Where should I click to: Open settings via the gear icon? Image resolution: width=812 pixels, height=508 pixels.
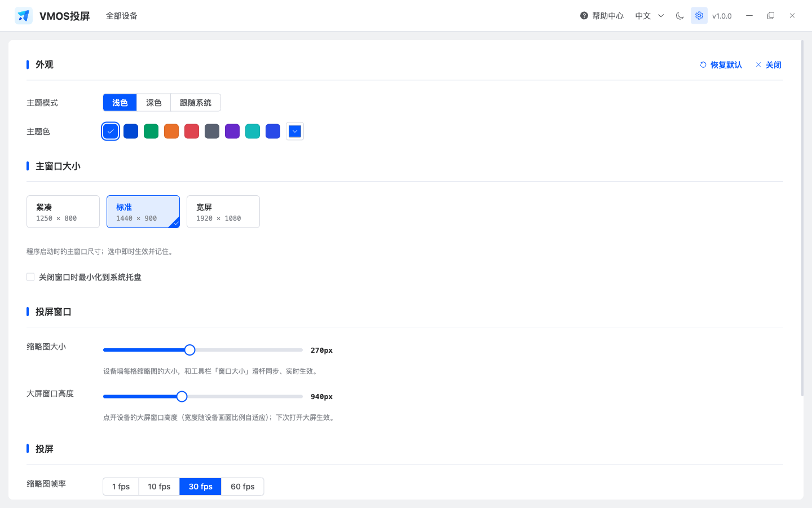click(x=699, y=16)
